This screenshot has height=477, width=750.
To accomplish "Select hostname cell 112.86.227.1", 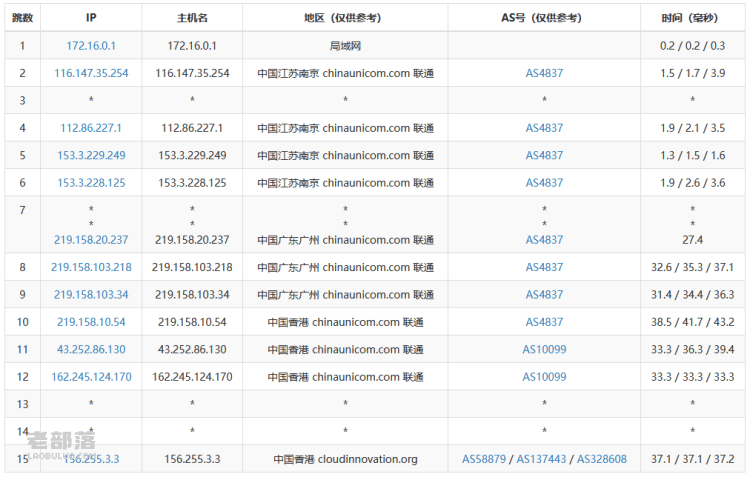I will [x=192, y=128].
